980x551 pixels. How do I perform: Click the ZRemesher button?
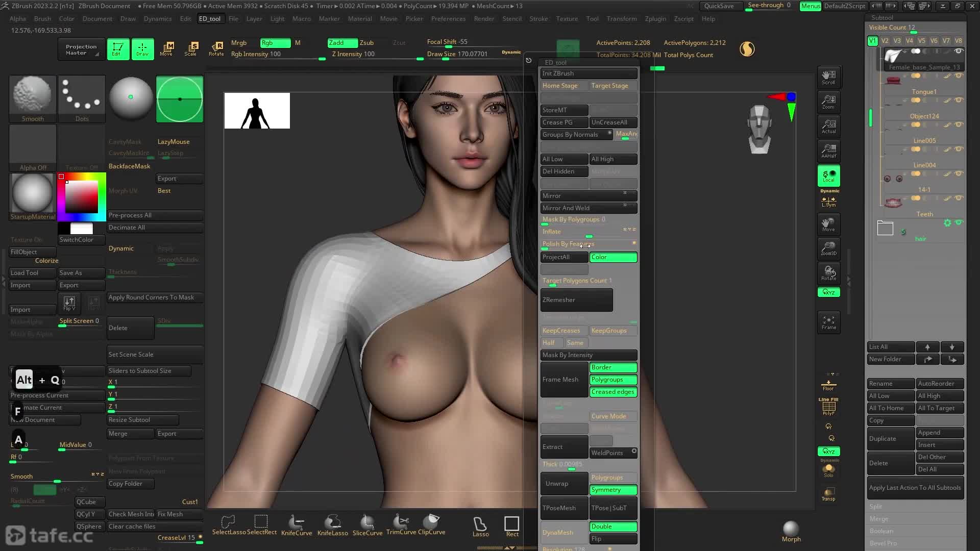576,300
